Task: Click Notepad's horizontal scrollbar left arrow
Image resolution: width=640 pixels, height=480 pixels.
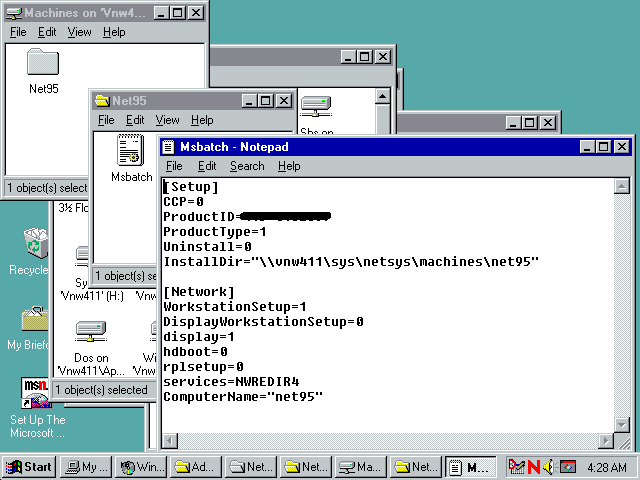Action: coord(170,441)
